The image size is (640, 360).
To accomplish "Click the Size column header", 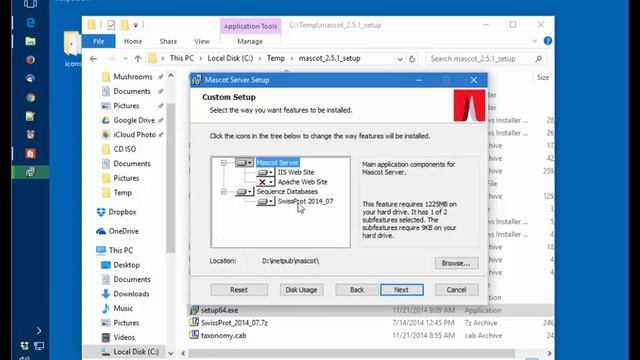I will pos(543,78).
